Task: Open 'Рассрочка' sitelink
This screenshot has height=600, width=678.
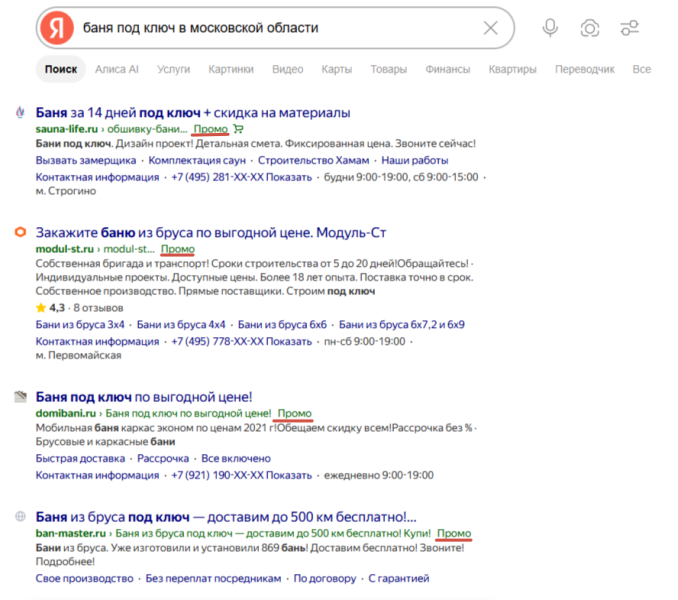Action: (x=163, y=459)
